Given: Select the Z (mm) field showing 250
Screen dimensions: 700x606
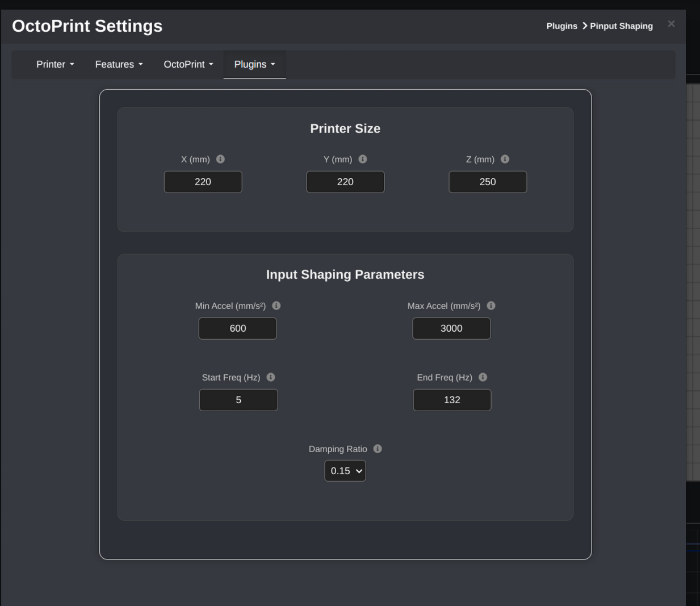Looking at the screenshot, I should 488,182.
